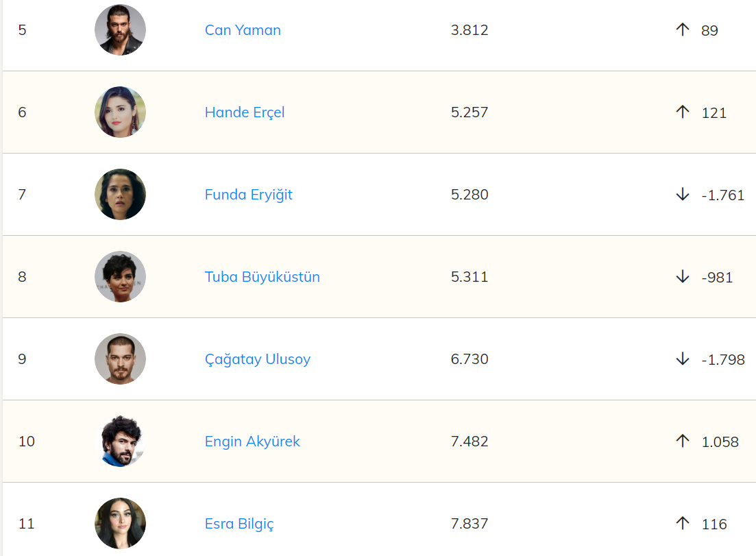Click the down arrow beside -1.798
The image size is (756, 556).
click(682, 359)
